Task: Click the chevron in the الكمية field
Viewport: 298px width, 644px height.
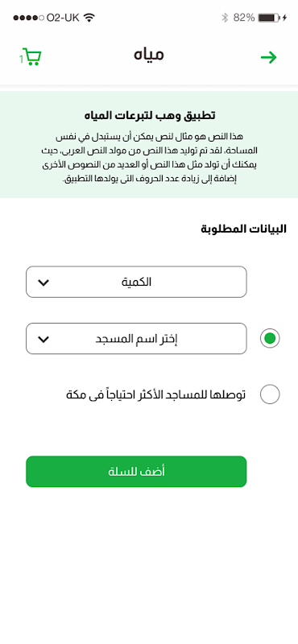Action: point(43,283)
